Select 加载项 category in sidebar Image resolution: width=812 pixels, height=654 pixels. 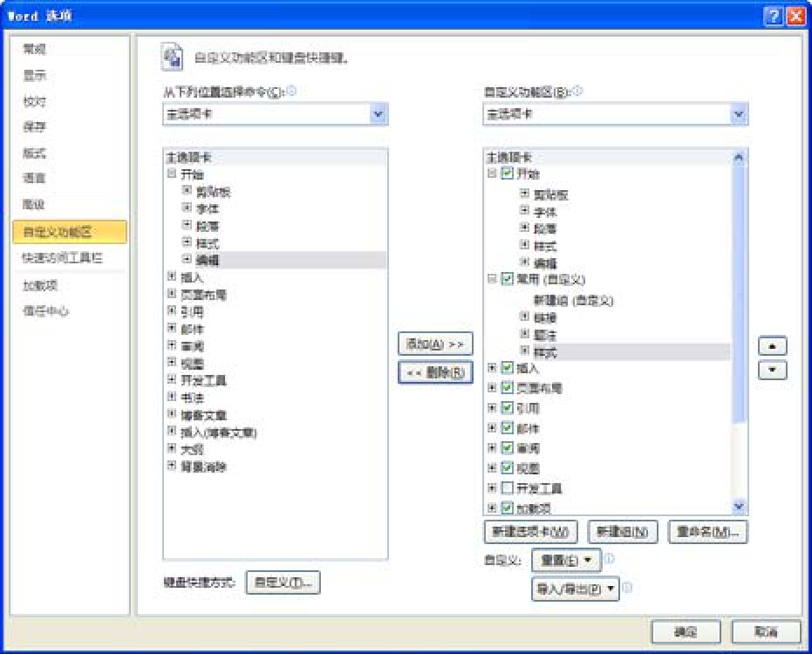(x=40, y=285)
